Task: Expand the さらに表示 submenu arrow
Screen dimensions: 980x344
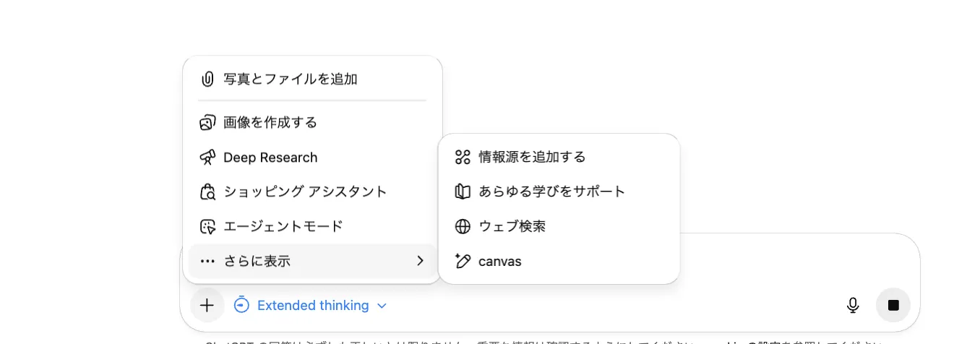Action: point(420,261)
